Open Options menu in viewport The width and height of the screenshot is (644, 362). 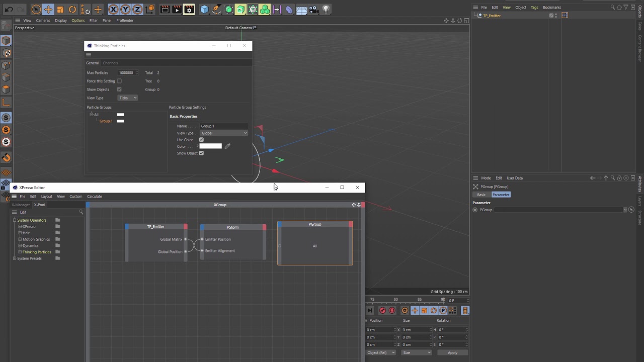[78, 21]
